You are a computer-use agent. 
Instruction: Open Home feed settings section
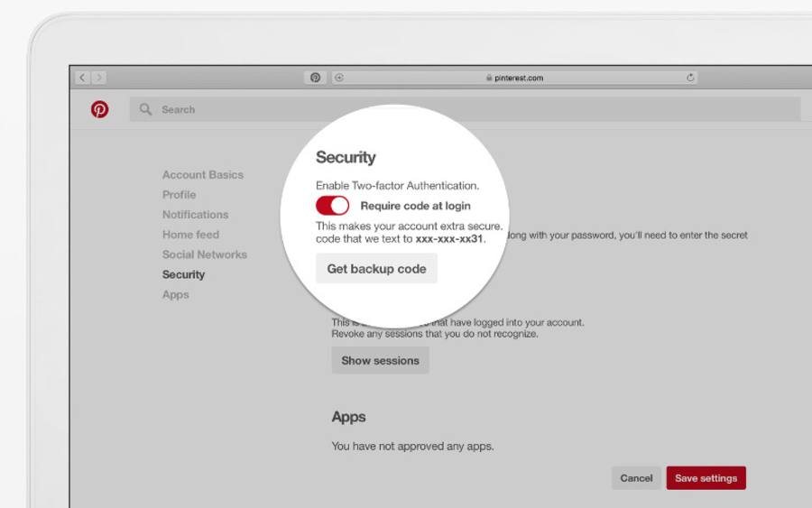point(190,235)
